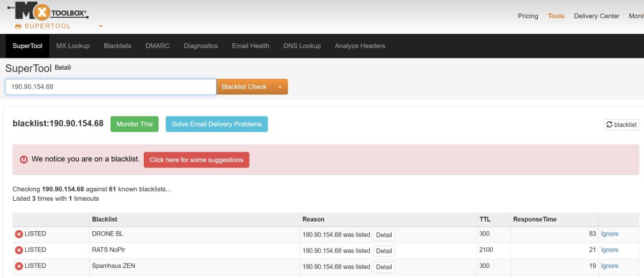Open the Analyze Headers tab
The image size is (644, 278).
click(x=360, y=46)
